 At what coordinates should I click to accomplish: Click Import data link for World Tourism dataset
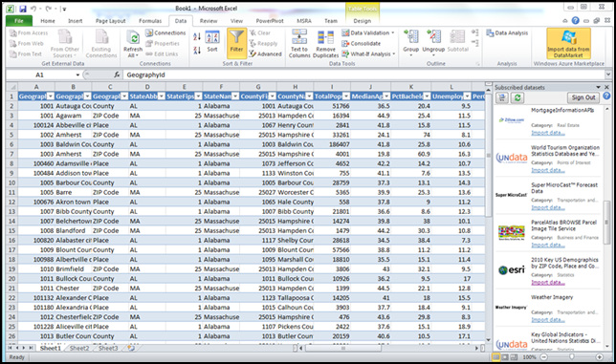[x=548, y=170]
